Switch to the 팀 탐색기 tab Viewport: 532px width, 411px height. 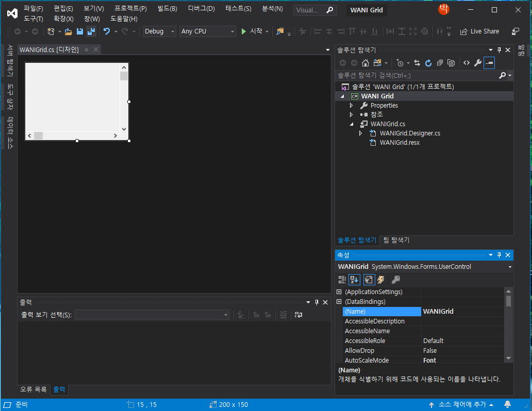click(x=396, y=241)
